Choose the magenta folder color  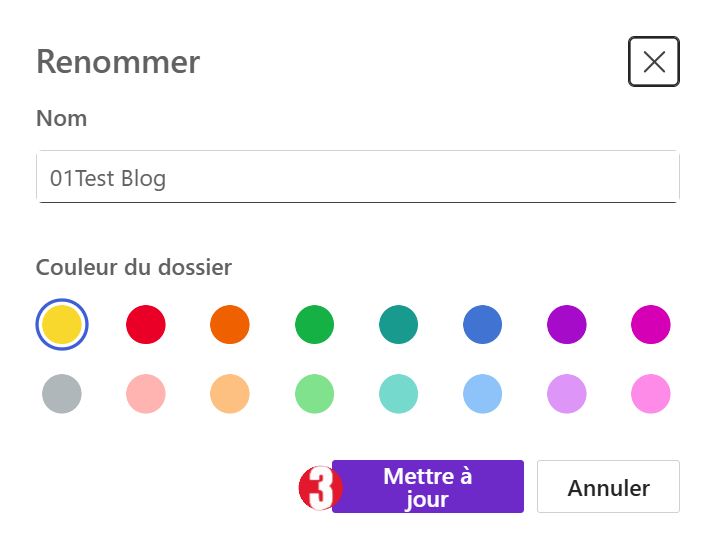coord(651,325)
